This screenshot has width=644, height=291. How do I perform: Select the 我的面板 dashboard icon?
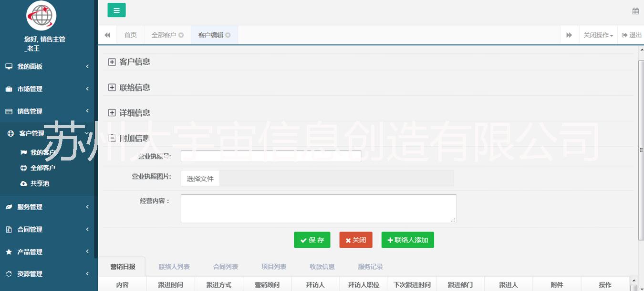click(x=9, y=66)
